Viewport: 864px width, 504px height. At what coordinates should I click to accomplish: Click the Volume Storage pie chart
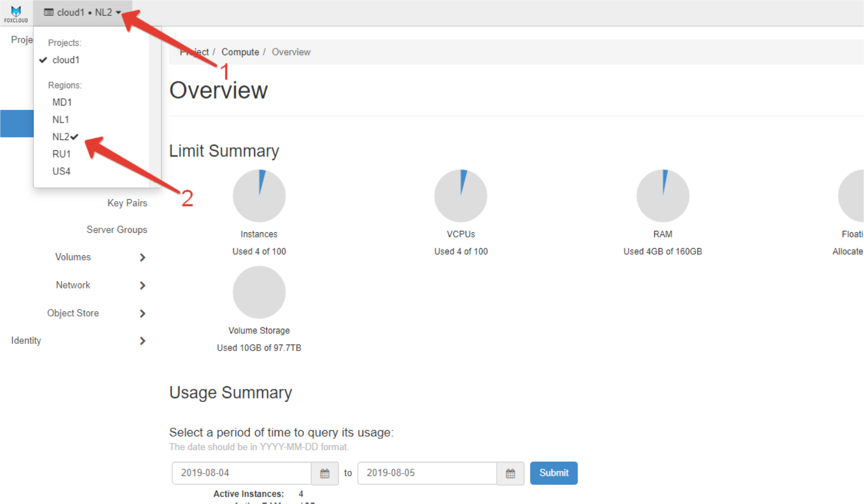coord(259,293)
